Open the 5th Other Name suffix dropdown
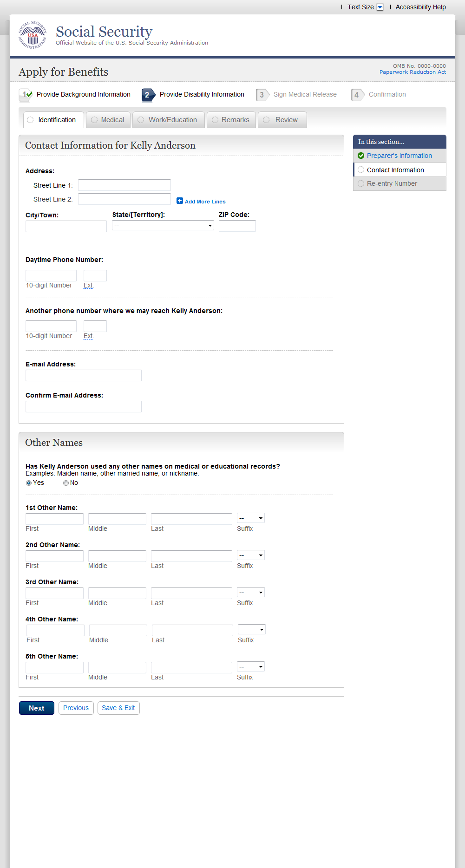The image size is (465, 868). click(250, 666)
